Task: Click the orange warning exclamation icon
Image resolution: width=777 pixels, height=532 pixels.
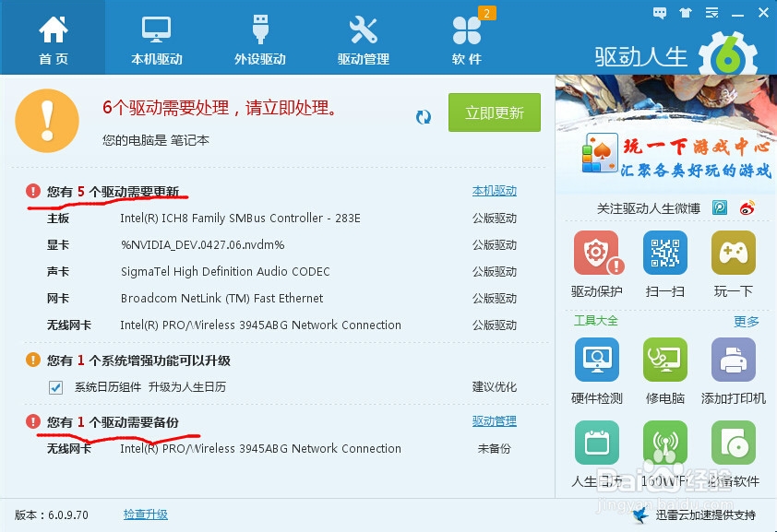Action: (x=47, y=121)
